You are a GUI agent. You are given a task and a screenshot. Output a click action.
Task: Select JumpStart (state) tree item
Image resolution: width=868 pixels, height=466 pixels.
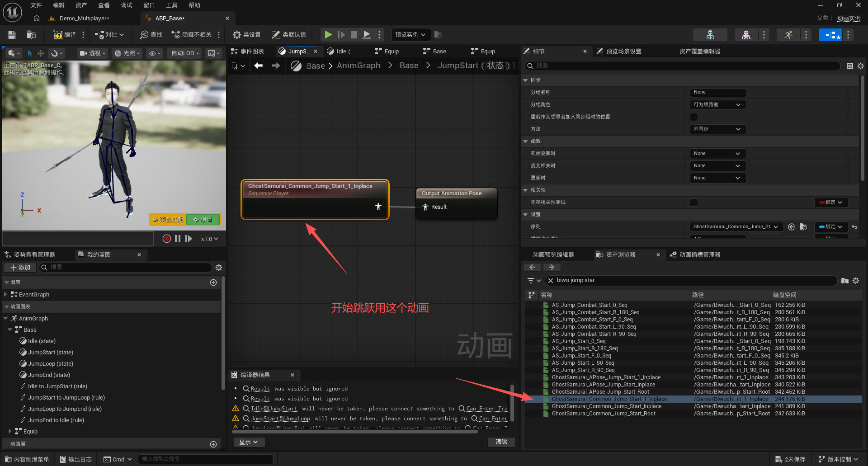click(x=50, y=353)
